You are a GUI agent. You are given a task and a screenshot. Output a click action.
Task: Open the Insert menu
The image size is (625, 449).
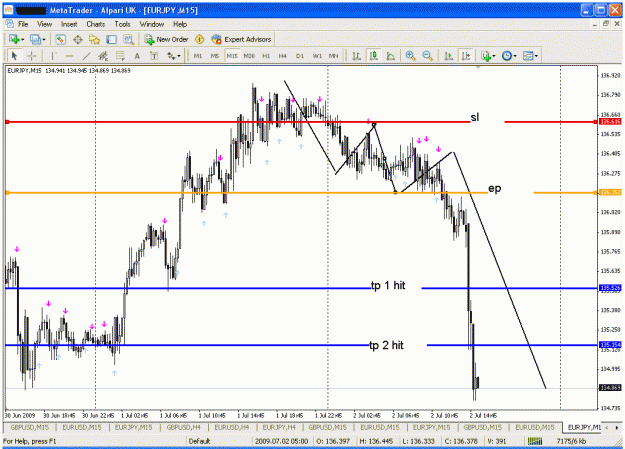tap(69, 24)
